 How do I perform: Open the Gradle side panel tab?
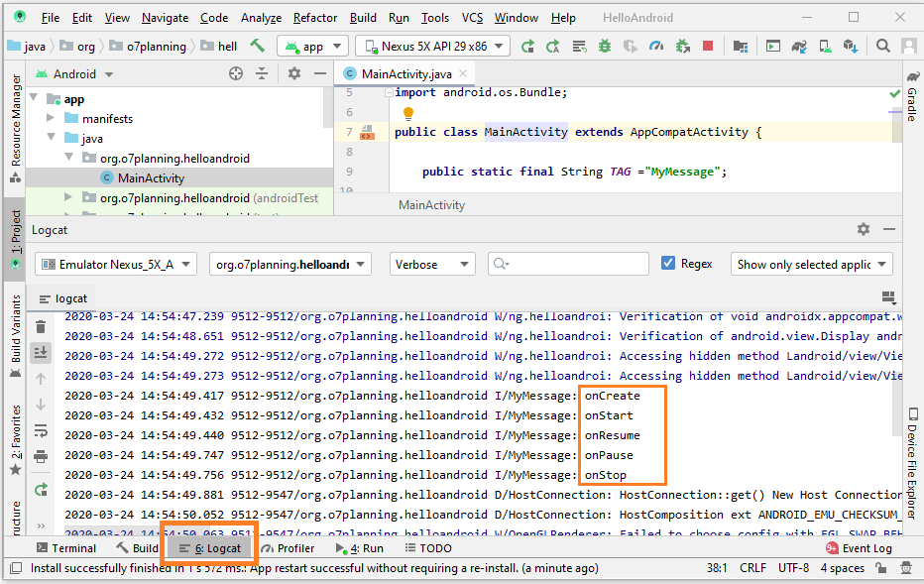912,96
